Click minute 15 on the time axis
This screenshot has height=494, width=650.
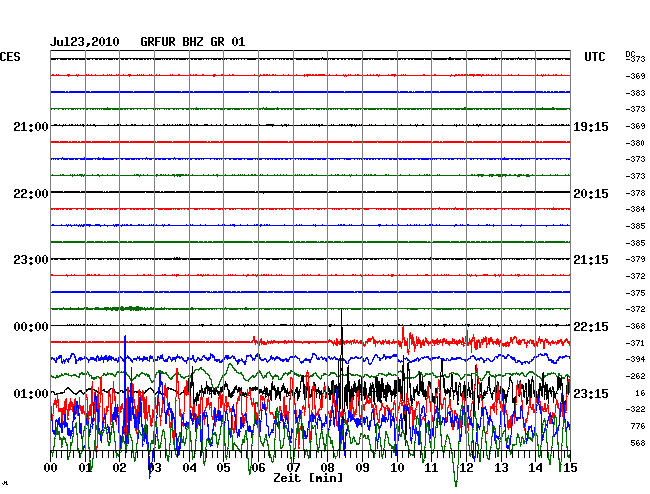pyautogui.click(x=570, y=468)
